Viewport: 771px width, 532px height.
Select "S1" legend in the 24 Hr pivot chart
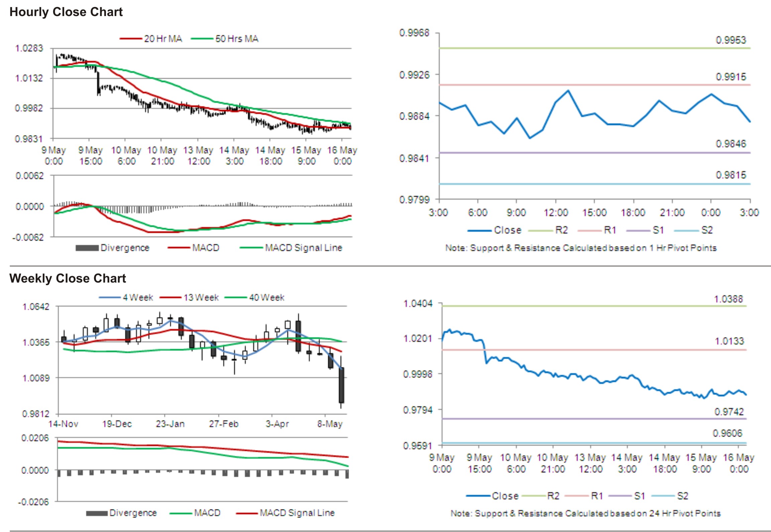639,496
